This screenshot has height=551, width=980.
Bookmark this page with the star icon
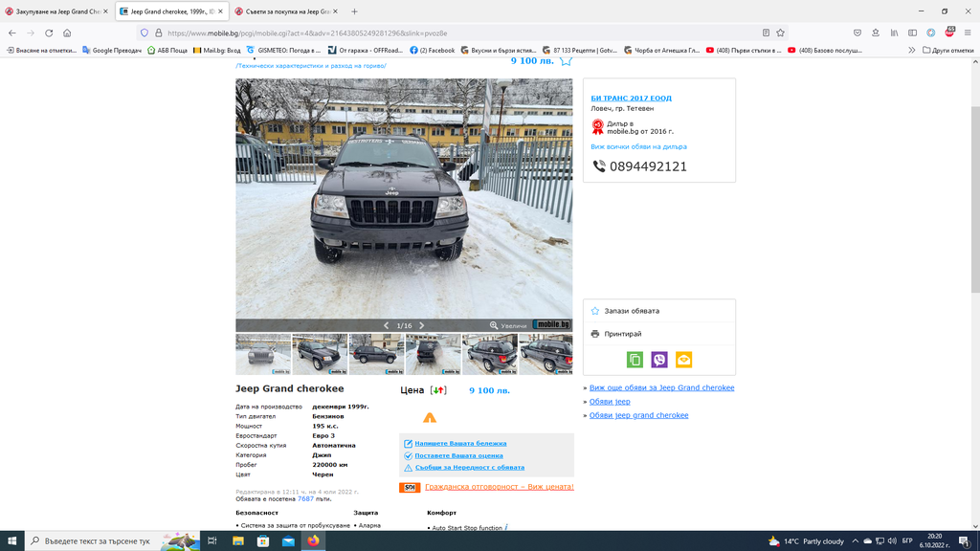(781, 33)
